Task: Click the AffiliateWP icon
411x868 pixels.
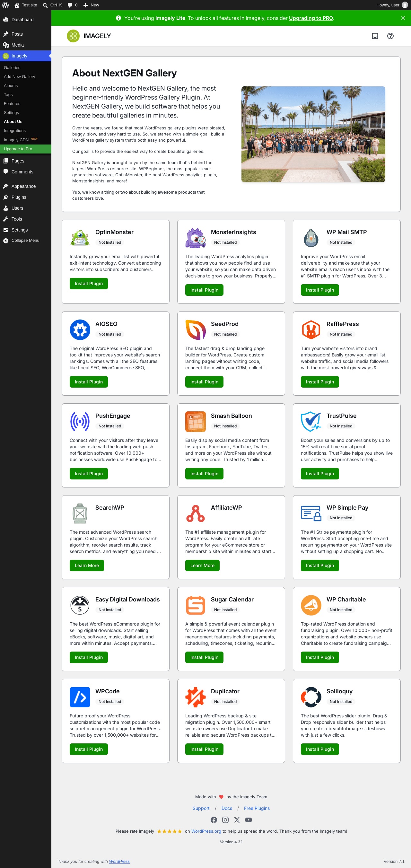Action: click(196, 513)
